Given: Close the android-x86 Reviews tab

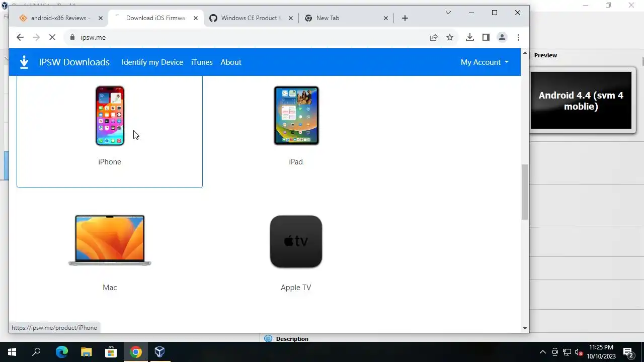Looking at the screenshot, I should tap(100, 18).
